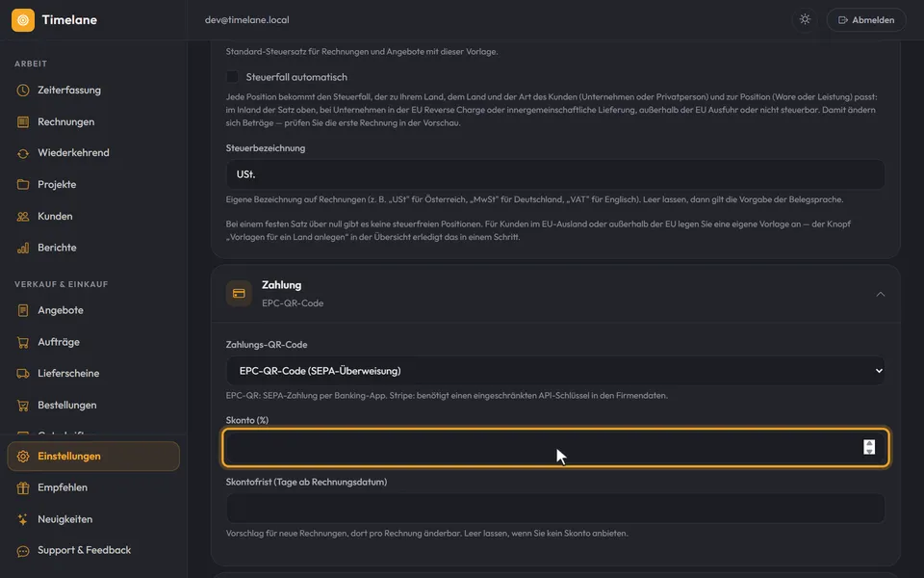Click the Steuerbezeichnung input field
This screenshot has height=578, width=924.
click(x=555, y=174)
